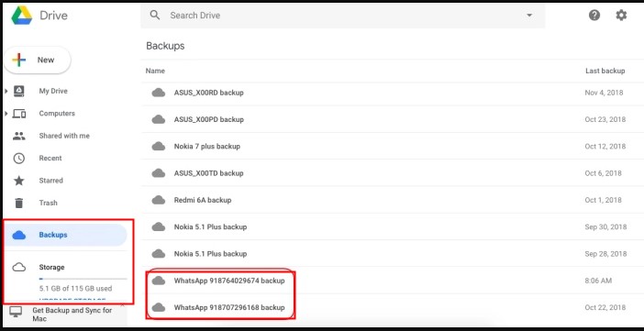Click the Oct 6, 2018 date

click(x=604, y=173)
